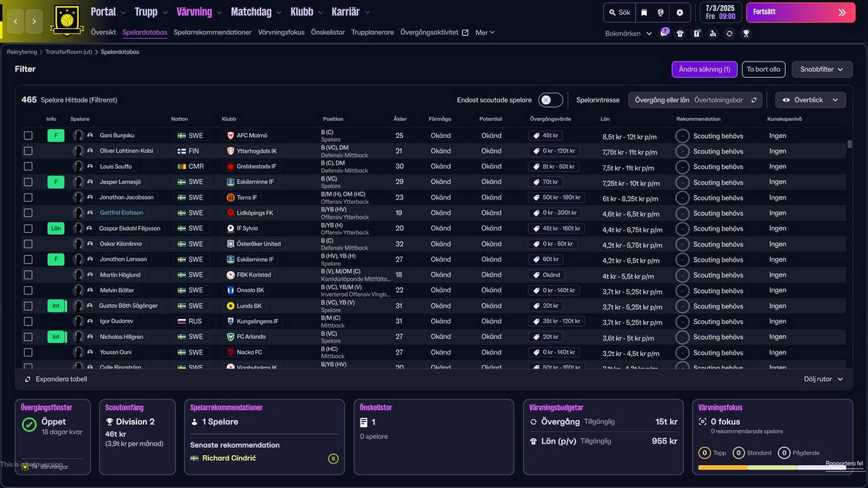Click the trophy shortcut icon
This screenshot has height=488, width=868.
[746, 33]
